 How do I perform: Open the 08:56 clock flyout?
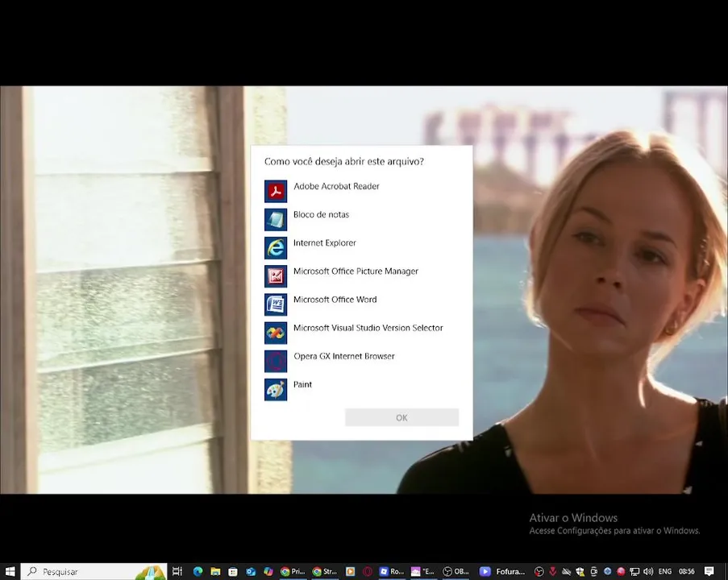click(x=687, y=571)
